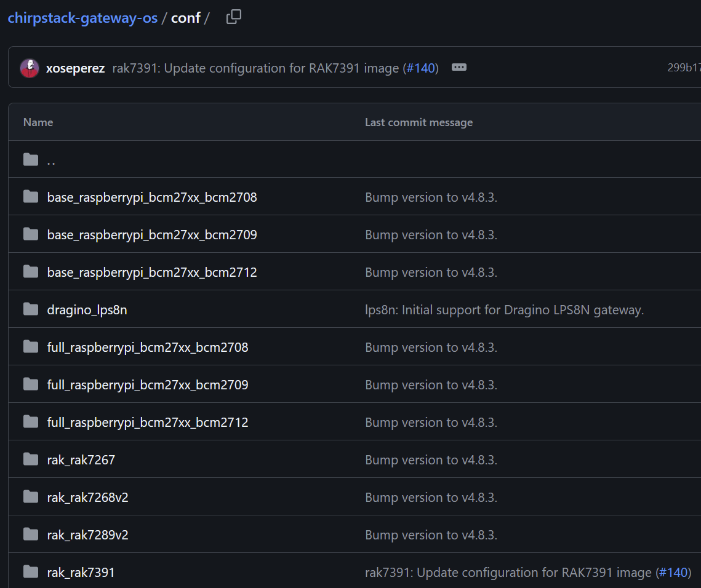Viewport: 701px width, 588px height.
Task: Click the rak_rak7267 folder icon
Action: [31, 460]
